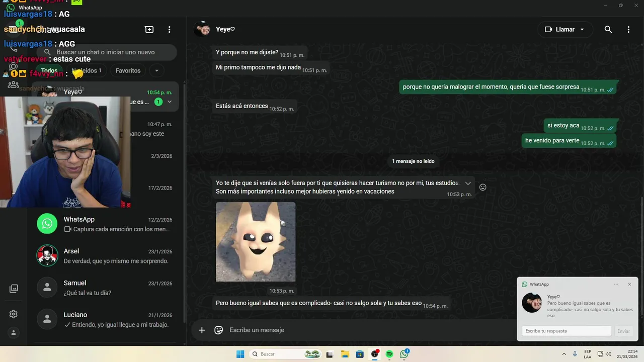Open network and volume quick settings
Viewport: 644px width, 362px height.
(604, 354)
